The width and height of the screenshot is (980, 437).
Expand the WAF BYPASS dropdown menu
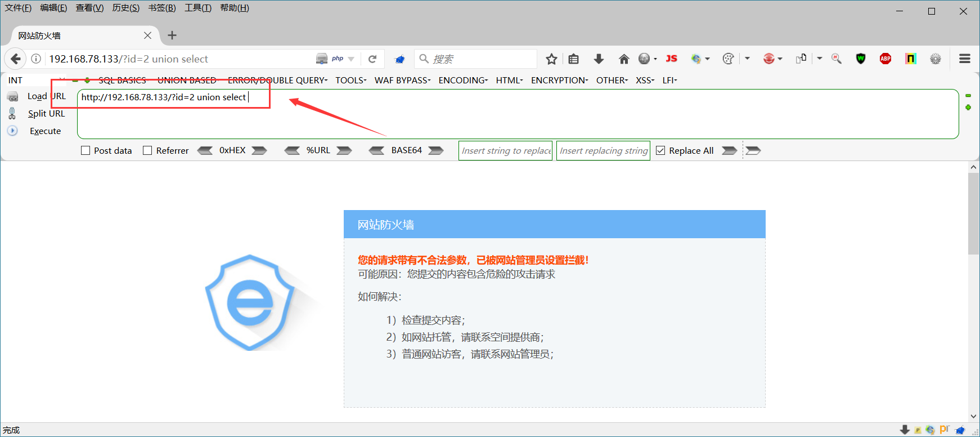click(x=403, y=80)
